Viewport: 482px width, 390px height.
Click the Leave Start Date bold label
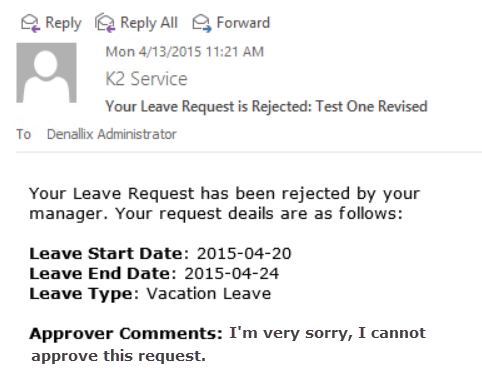pos(106,254)
